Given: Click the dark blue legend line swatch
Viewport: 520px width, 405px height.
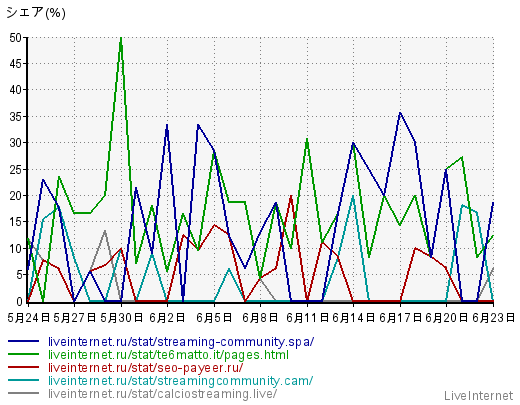Looking at the screenshot, I should point(23,341).
